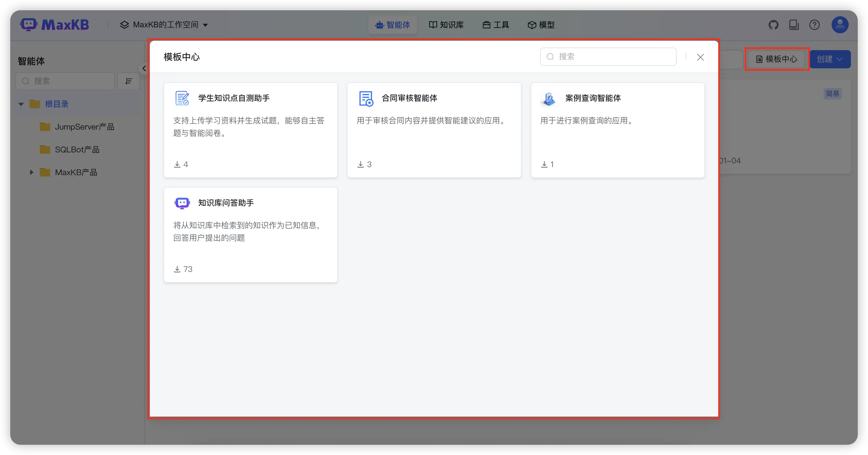
Task: Click the help question mark icon
Action: coord(815,25)
